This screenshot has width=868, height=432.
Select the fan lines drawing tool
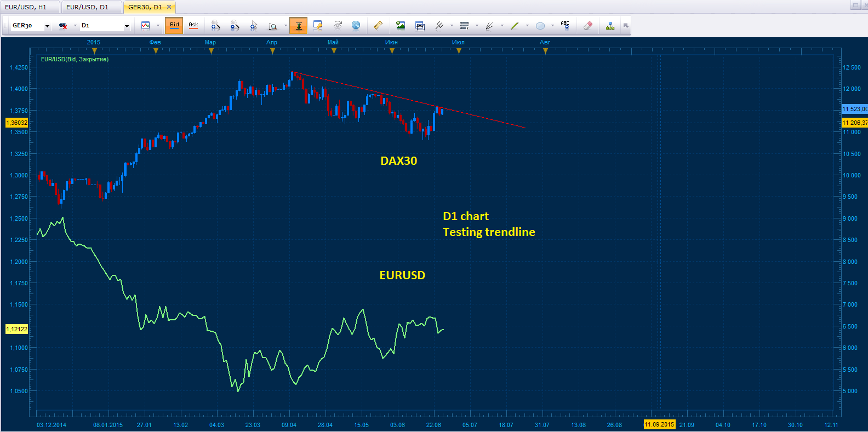point(490,26)
